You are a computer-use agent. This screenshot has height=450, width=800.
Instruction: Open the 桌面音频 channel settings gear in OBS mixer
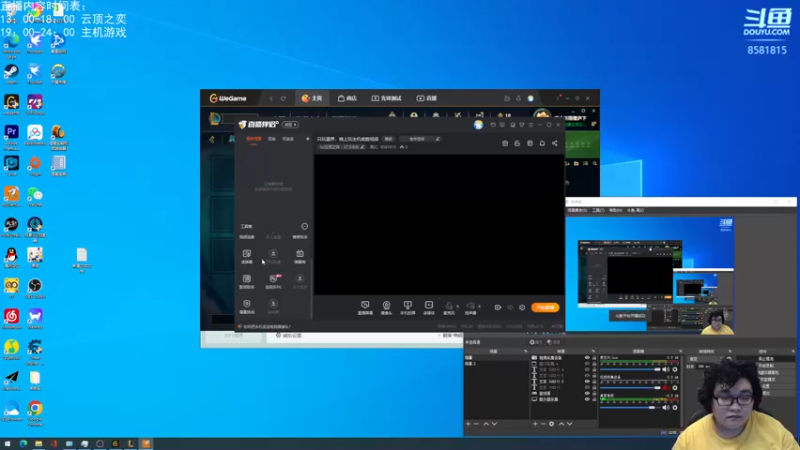tap(674, 408)
